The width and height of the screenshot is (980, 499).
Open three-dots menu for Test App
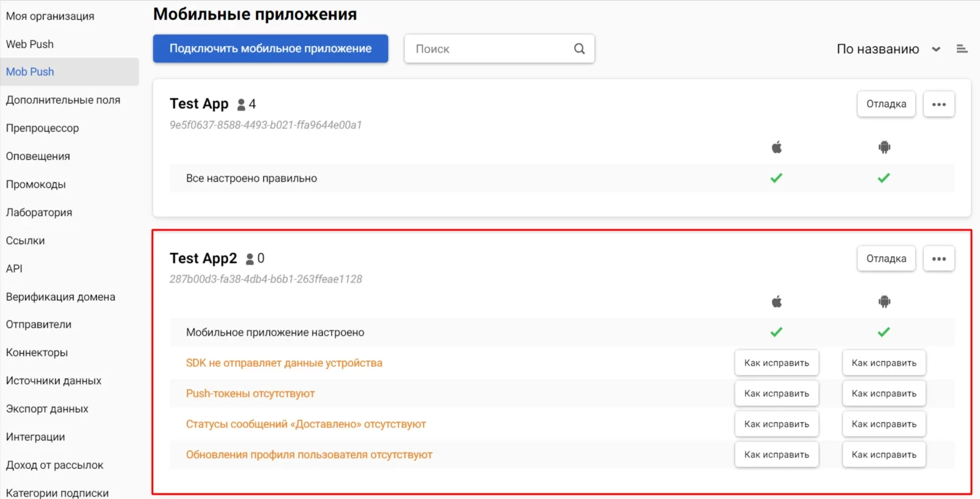tap(938, 104)
